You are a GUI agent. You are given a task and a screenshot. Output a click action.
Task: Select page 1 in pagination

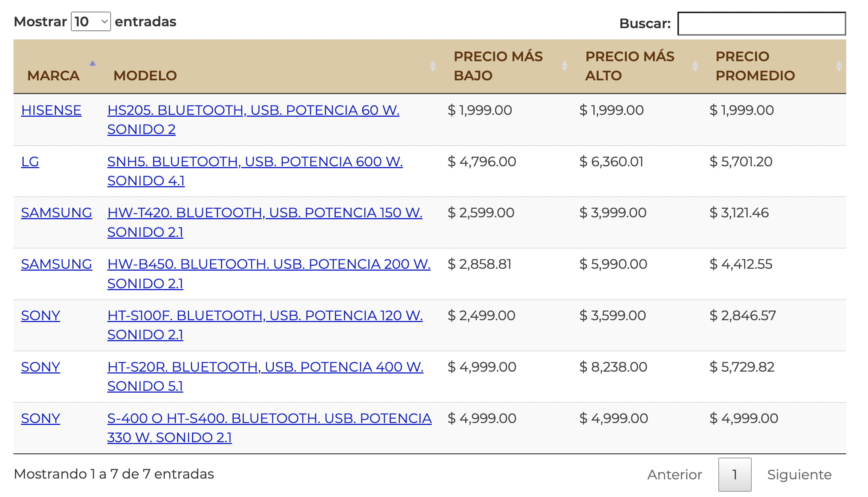pos(734,475)
